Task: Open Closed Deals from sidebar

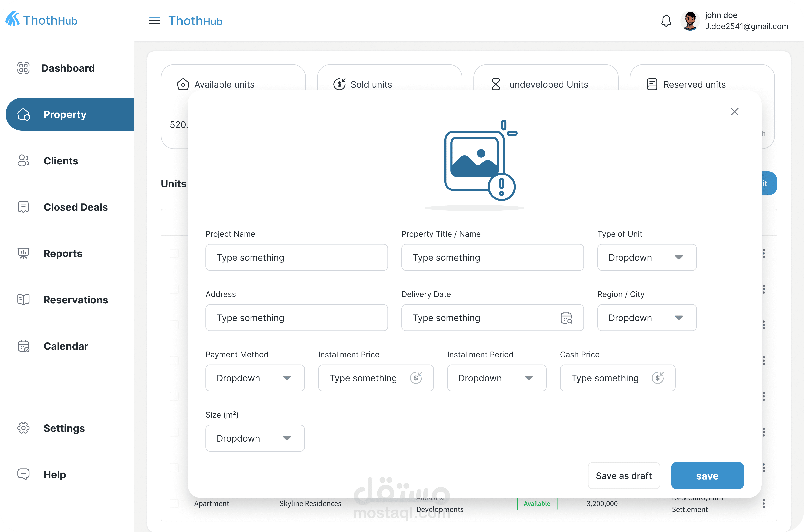Action: click(75, 207)
